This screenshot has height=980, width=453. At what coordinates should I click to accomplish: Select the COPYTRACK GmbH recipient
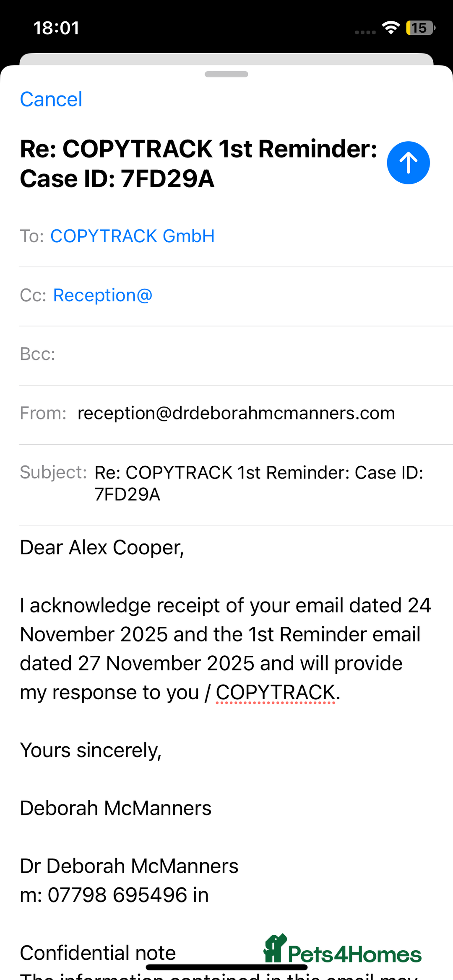(132, 236)
